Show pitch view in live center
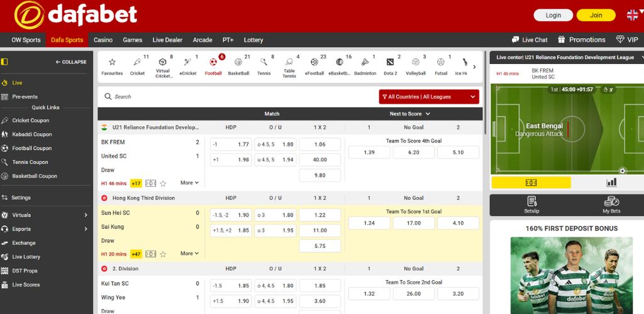Viewport: 644px width, 314px height. pyautogui.click(x=531, y=182)
